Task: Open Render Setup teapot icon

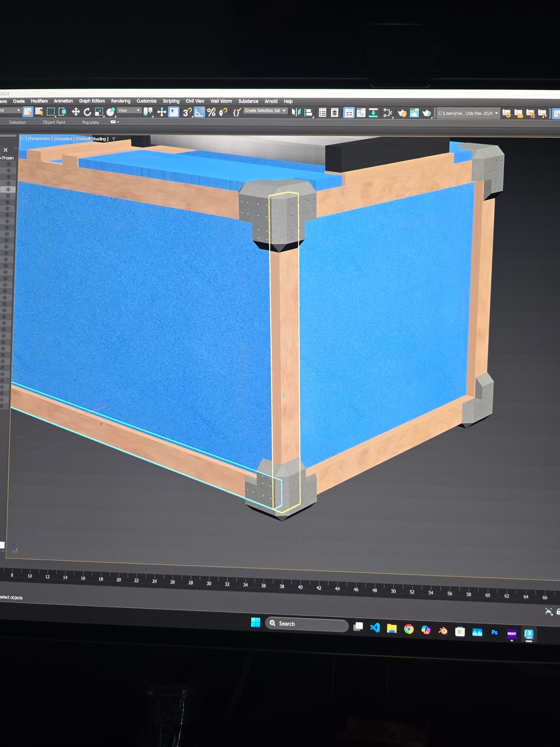Action: (x=402, y=113)
